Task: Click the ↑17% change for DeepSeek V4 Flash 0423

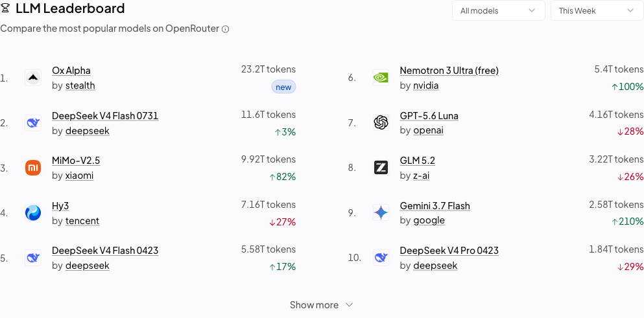Action: pos(283,267)
